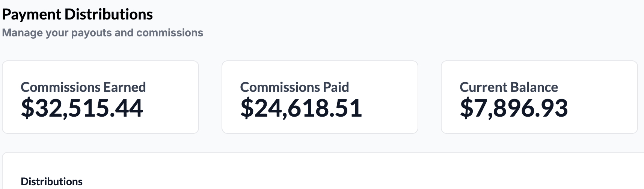Screen dimensions: 644x189
Task: Click the word "Earned" in first card
Action: 125,87
